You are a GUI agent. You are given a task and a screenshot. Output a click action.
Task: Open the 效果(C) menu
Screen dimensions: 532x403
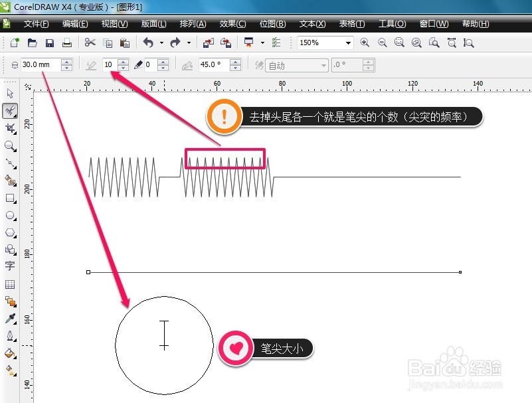232,24
